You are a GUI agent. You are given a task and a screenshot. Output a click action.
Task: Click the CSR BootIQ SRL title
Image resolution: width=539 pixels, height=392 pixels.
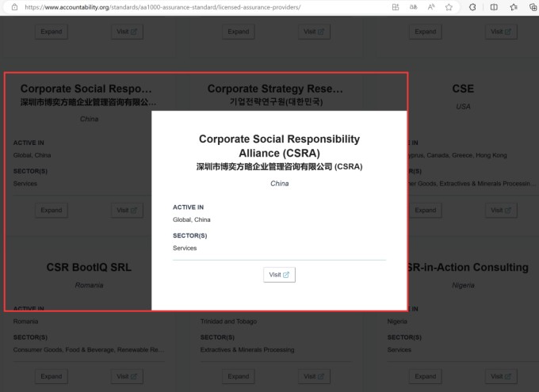[x=89, y=268]
